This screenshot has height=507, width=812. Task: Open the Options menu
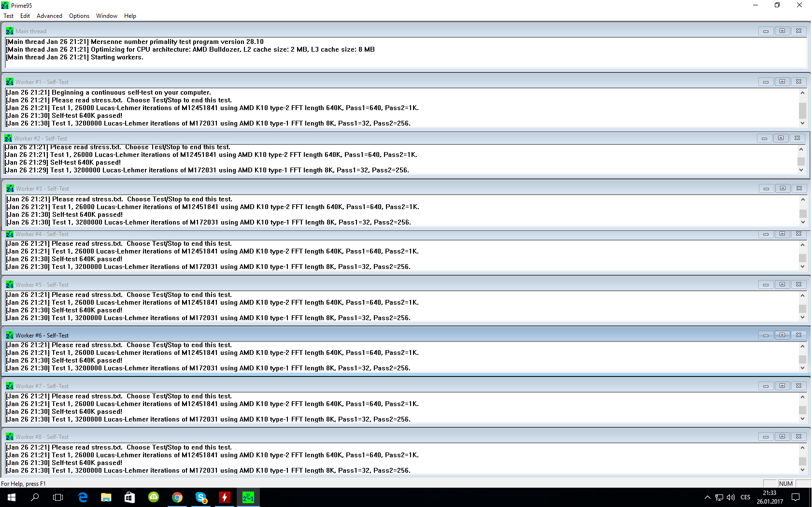79,16
